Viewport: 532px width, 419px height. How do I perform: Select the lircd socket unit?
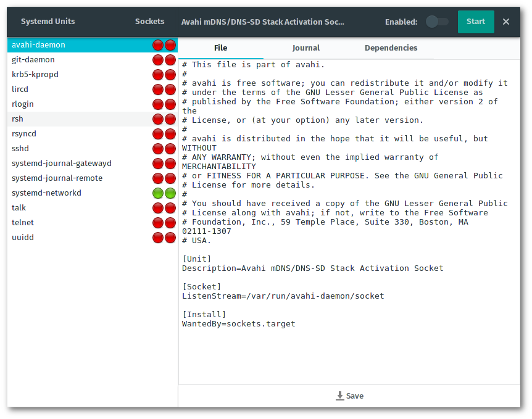(93, 89)
